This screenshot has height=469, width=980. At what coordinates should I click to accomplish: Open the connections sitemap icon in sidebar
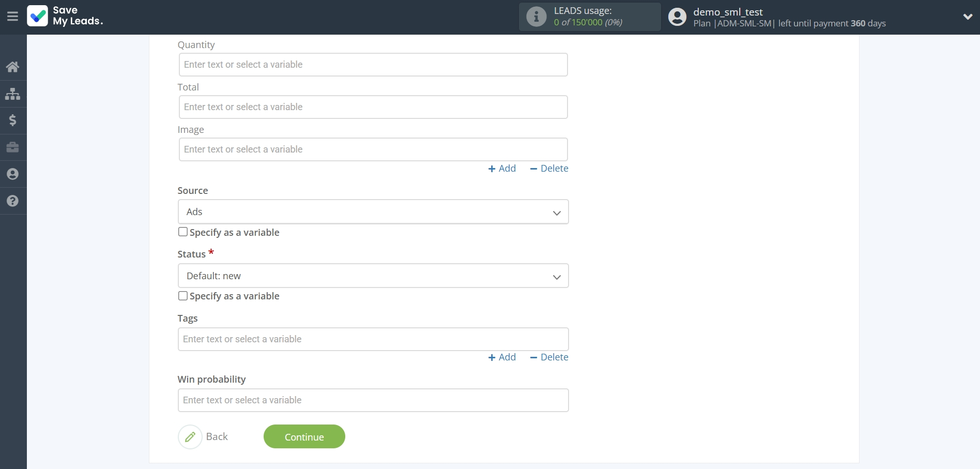12,94
